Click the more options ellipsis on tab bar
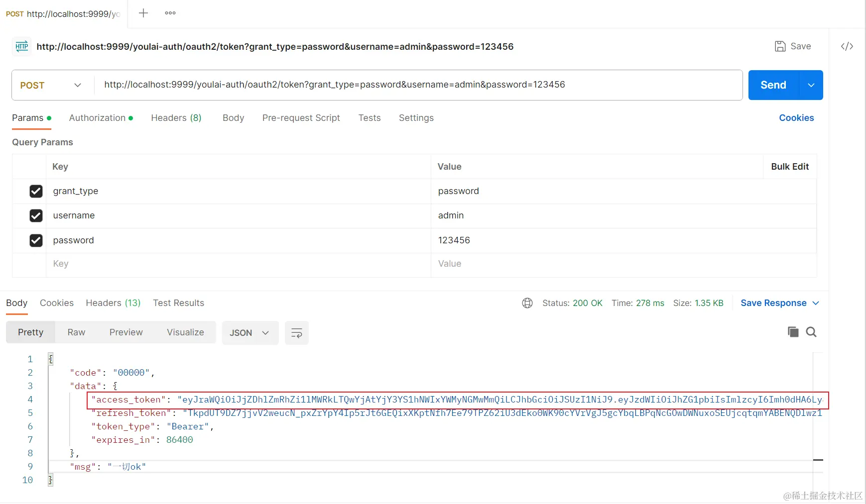This screenshot has height=504, width=866. 170,13
